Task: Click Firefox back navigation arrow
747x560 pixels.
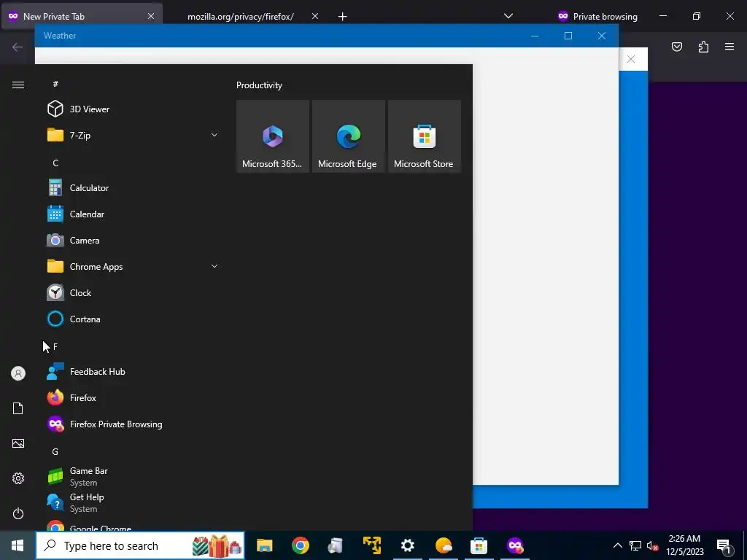Action: 18,47
